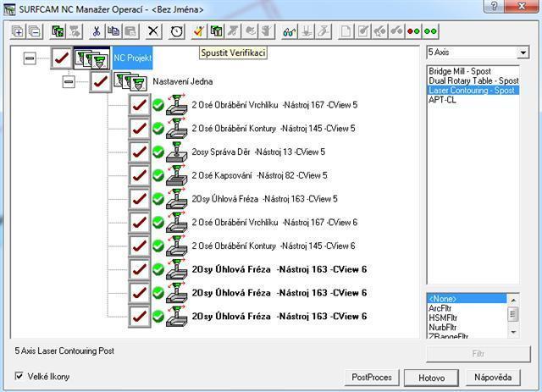Click green status icon of Obrábění Vrchlíku CView 6
Screen dimensions: 542x392
coord(158,223)
